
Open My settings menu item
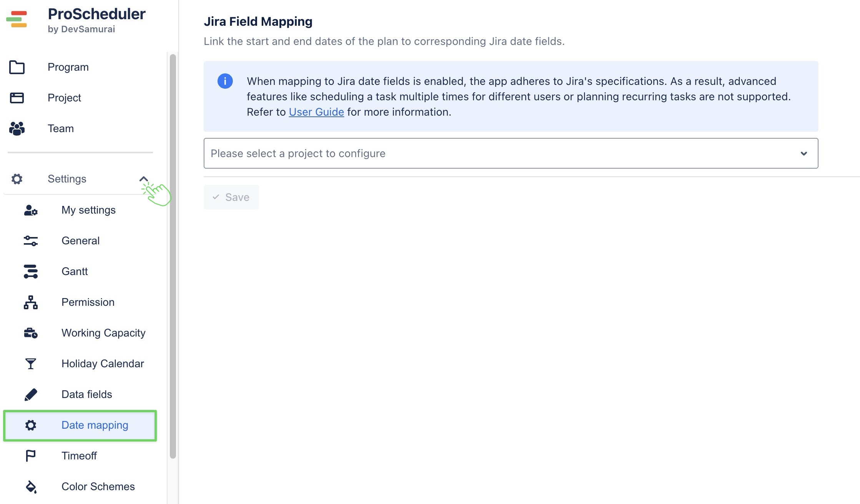88,210
